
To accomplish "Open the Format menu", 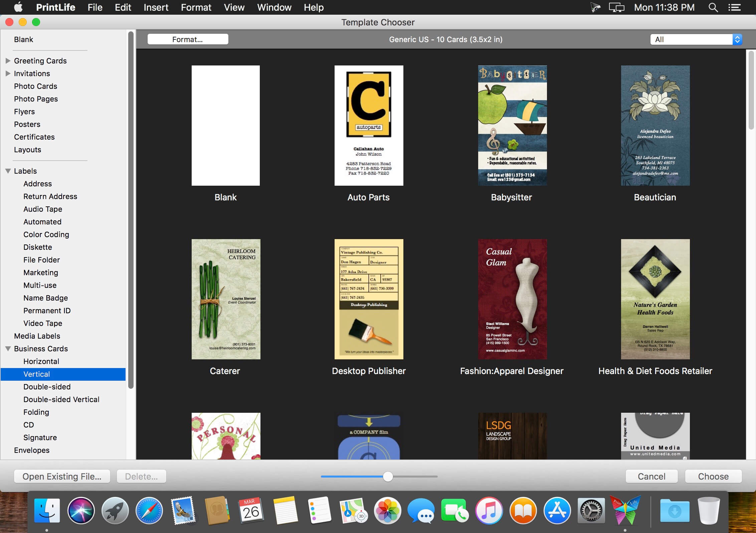I will point(196,7).
